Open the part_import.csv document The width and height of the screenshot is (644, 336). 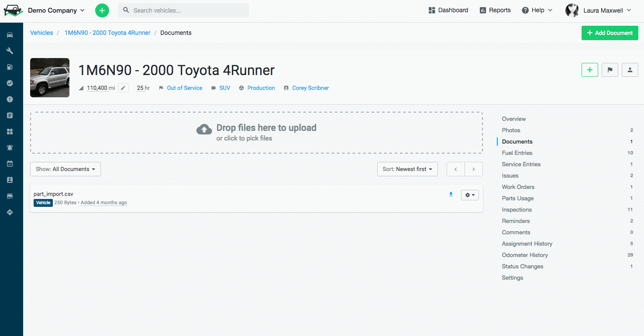coord(53,194)
